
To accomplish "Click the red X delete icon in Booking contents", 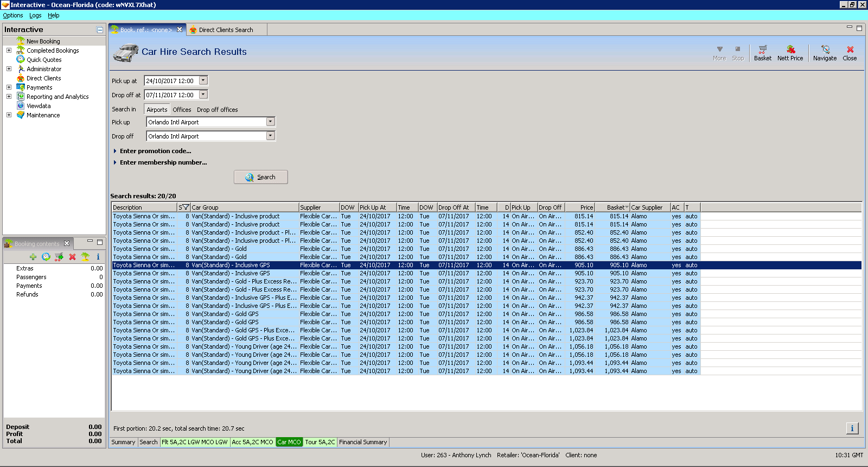I will [72, 257].
